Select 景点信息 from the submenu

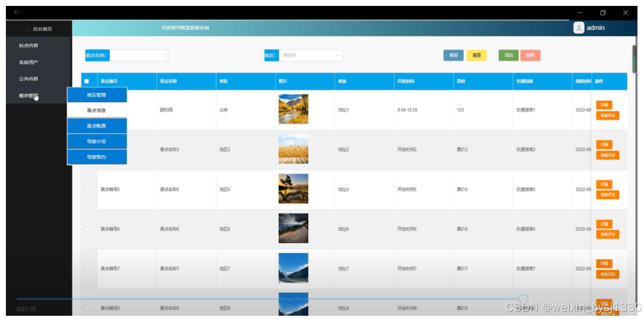tap(97, 110)
